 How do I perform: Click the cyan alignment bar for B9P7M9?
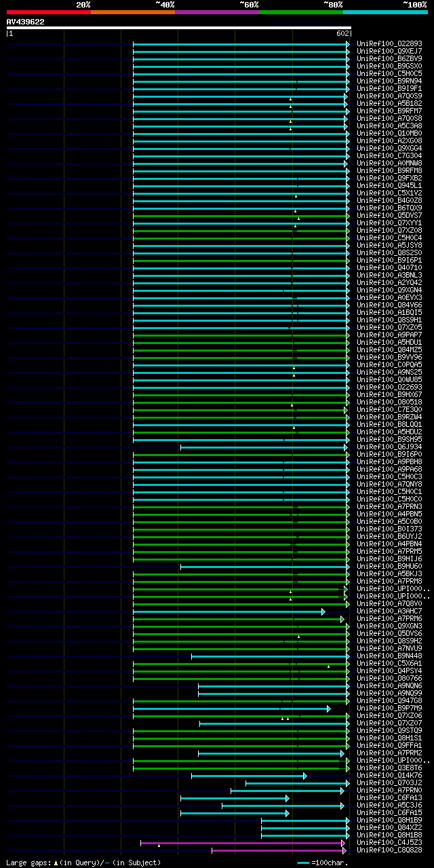(x=231, y=709)
